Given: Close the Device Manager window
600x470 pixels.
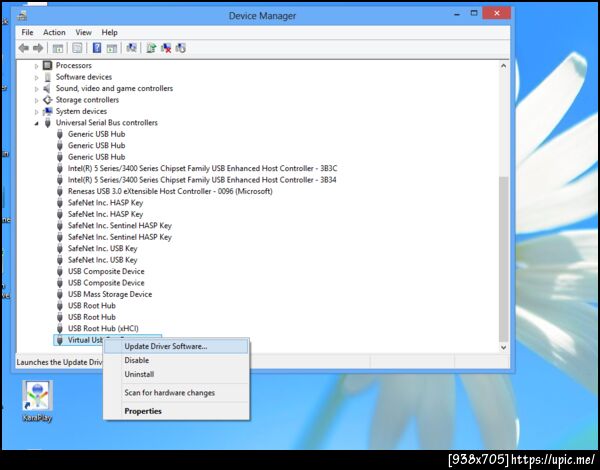Looking at the screenshot, I should [x=496, y=13].
